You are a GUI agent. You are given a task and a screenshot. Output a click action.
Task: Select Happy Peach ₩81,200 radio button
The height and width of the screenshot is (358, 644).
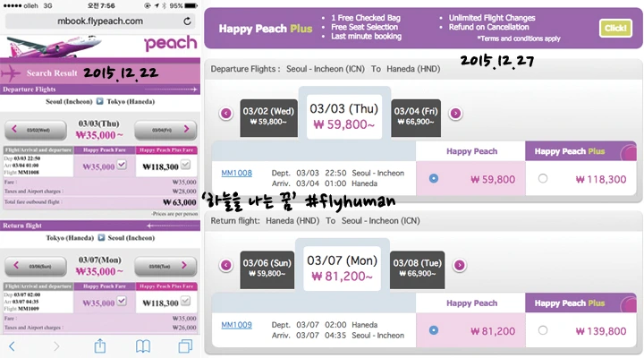434,330
